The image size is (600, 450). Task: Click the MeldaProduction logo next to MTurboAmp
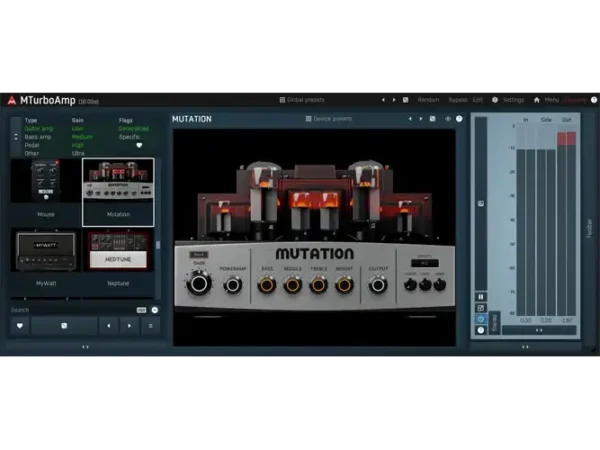[11, 100]
